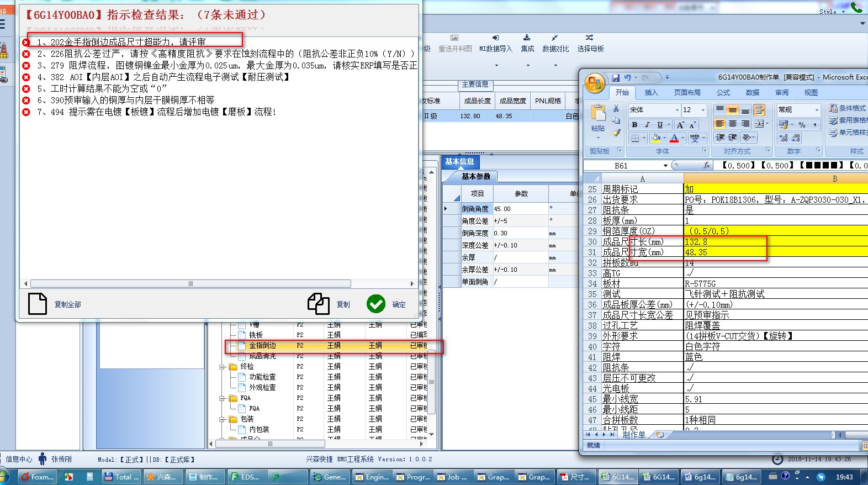Apply red font color to text
This screenshot has height=485, width=868.
coord(674,138)
